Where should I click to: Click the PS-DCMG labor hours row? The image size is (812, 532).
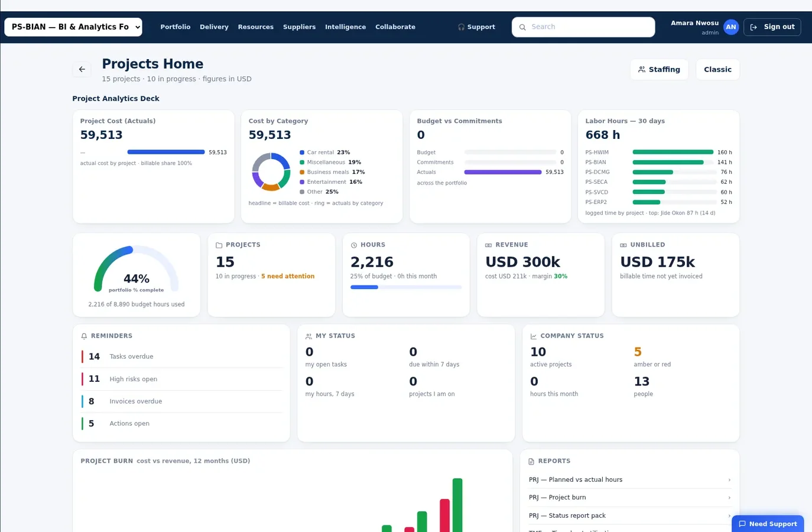point(658,172)
